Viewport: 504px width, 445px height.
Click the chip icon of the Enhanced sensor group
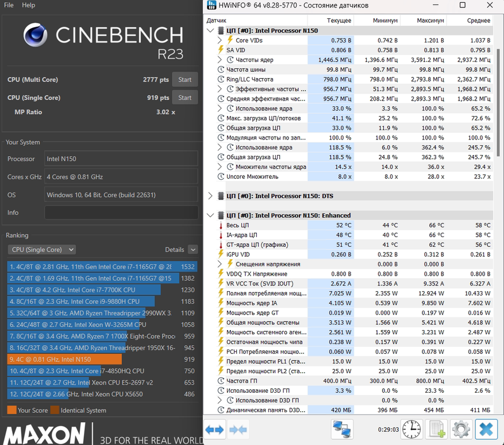[x=221, y=215]
